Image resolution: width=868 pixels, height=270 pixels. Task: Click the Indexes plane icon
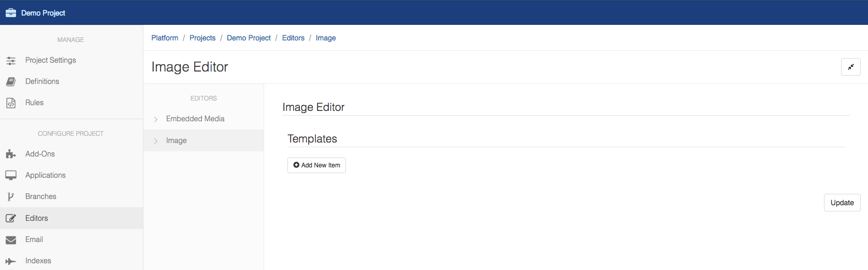coord(11,261)
